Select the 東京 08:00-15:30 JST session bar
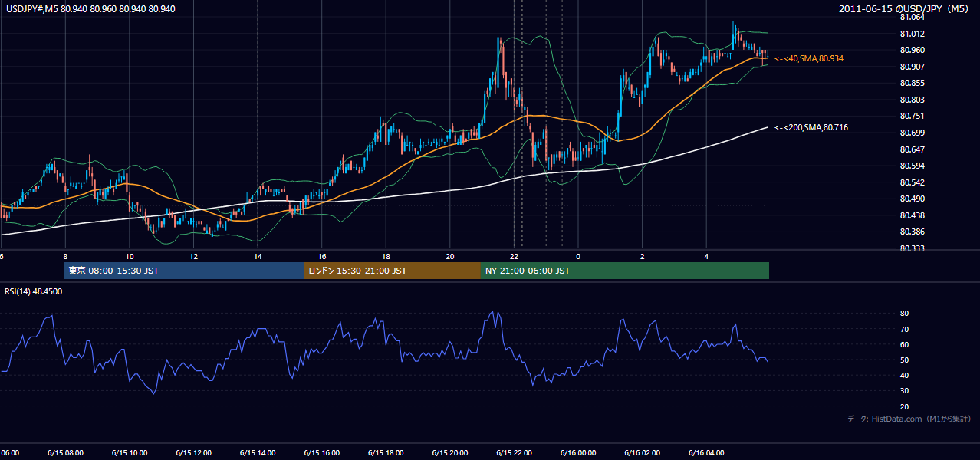The height and width of the screenshot is (460, 980). click(x=184, y=271)
